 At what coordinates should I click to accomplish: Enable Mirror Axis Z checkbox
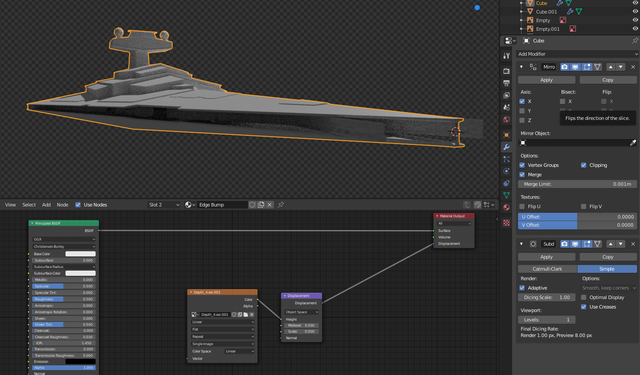(x=522, y=120)
